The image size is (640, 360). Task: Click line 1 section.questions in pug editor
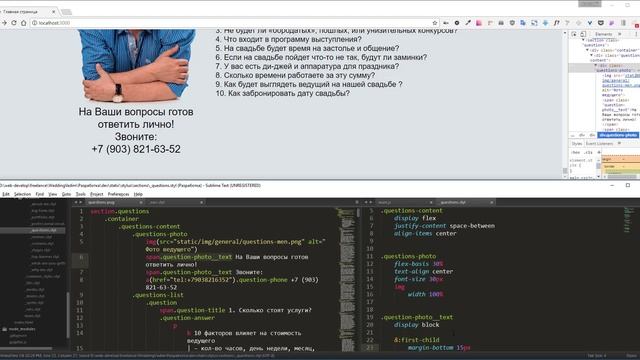pyautogui.click(x=120, y=211)
